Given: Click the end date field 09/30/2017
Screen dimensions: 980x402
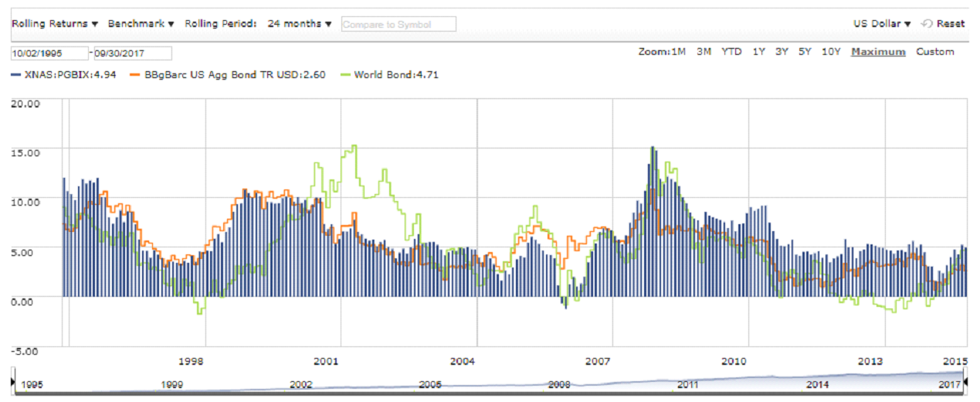Looking at the screenshot, I should [x=132, y=53].
